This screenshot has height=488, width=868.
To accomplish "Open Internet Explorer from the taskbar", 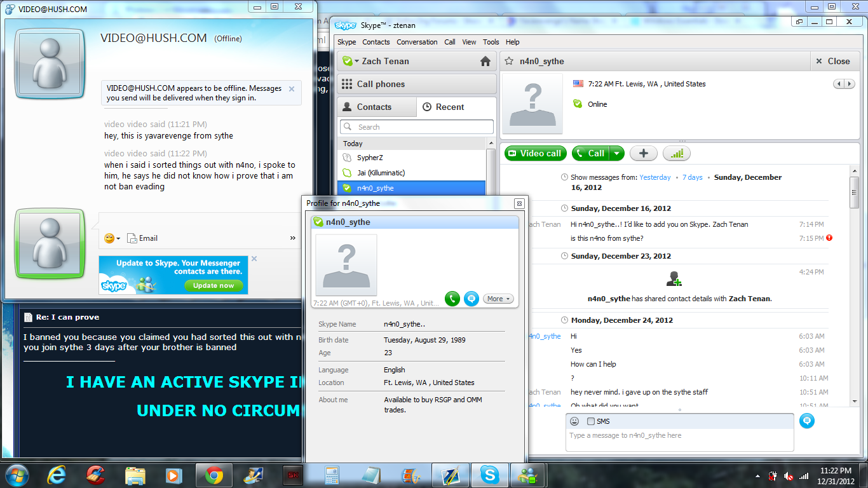I will coord(57,475).
